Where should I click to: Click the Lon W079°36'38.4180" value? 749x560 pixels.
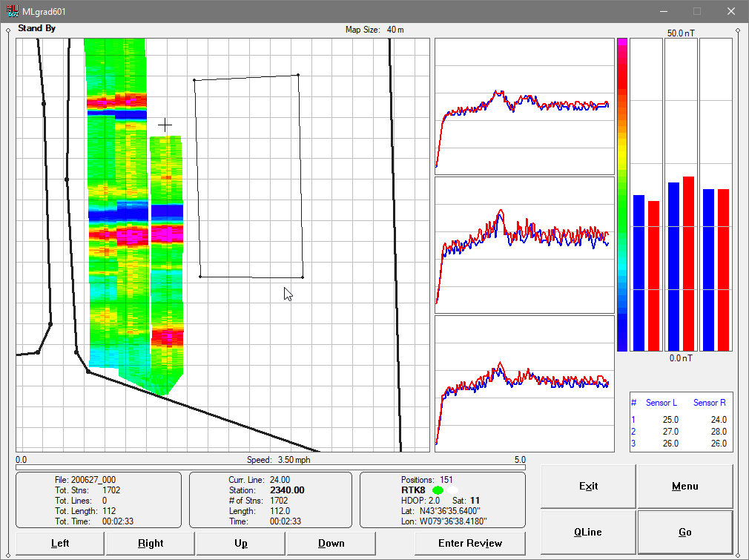453,521
